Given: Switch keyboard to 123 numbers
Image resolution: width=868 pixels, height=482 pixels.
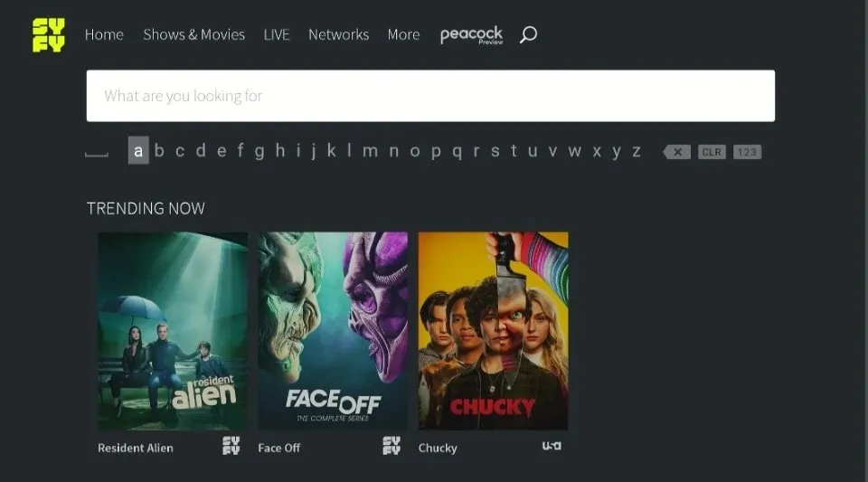Looking at the screenshot, I should pyautogui.click(x=748, y=152).
